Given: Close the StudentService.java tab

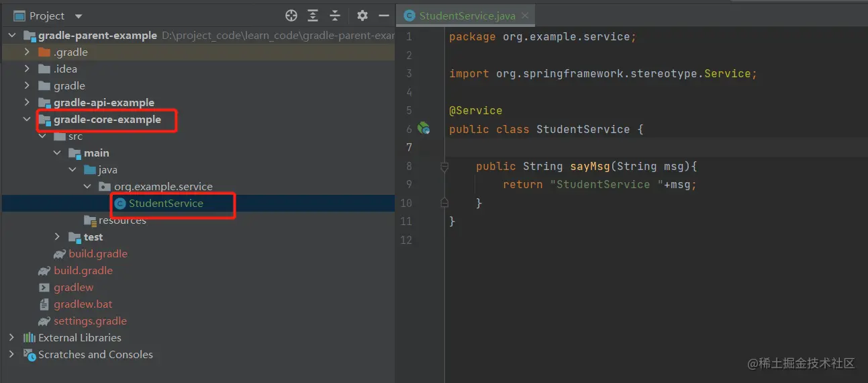Looking at the screenshot, I should pyautogui.click(x=525, y=15).
